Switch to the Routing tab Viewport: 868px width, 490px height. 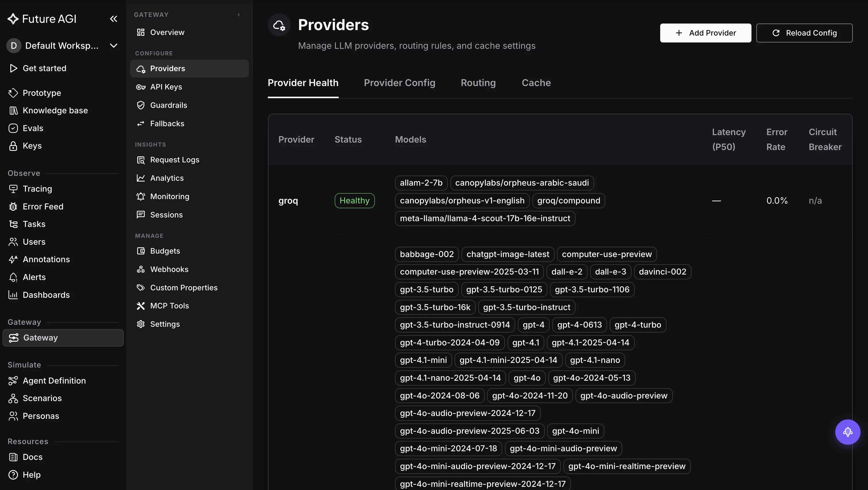[x=478, y=83]
